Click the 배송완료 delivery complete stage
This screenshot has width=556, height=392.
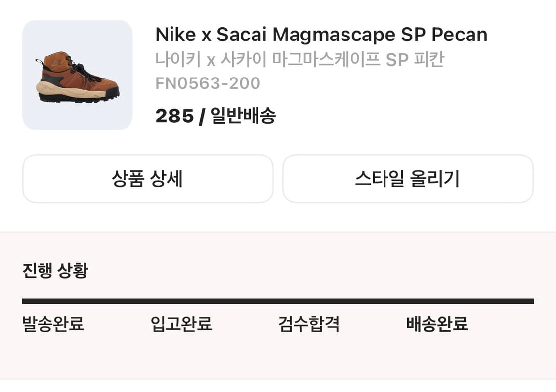coord(436,324)
